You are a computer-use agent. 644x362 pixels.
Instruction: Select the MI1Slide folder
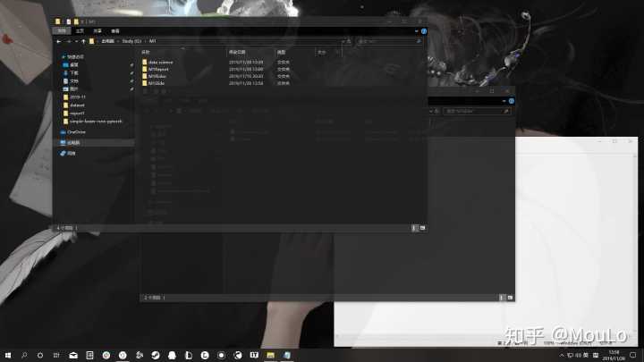pyautogui.click(x=157, y=83)
